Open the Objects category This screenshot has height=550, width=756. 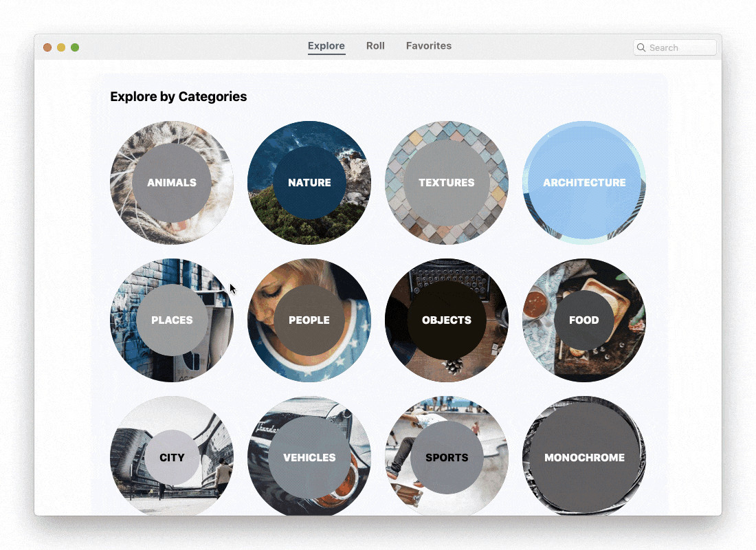tap(447, 320)
